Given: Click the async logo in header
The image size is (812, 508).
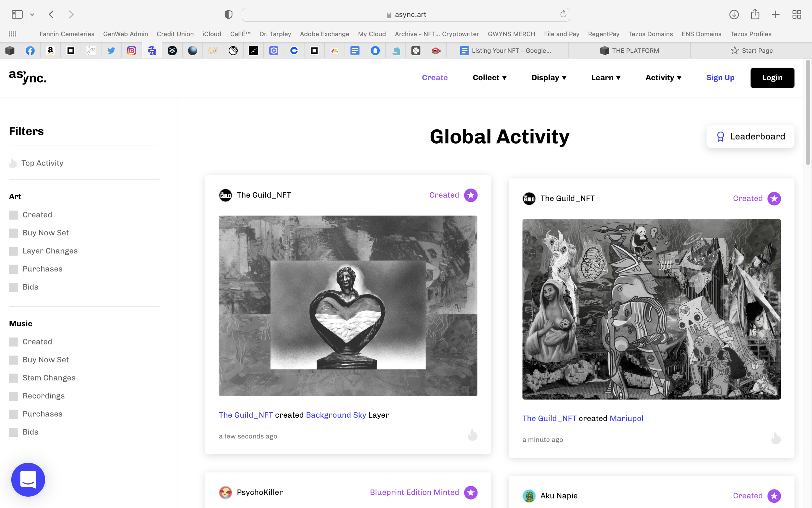Looking at the screenshot, I should point(28,78).
